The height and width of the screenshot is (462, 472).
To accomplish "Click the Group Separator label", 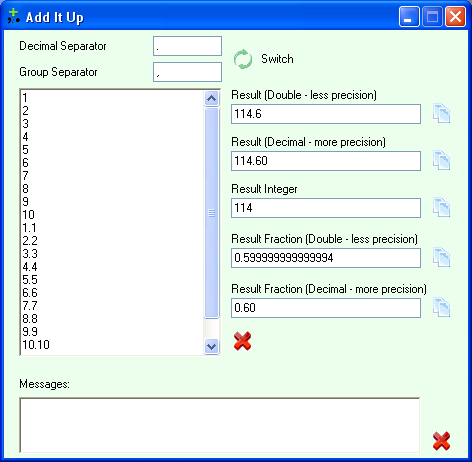I will pos(58,72).
